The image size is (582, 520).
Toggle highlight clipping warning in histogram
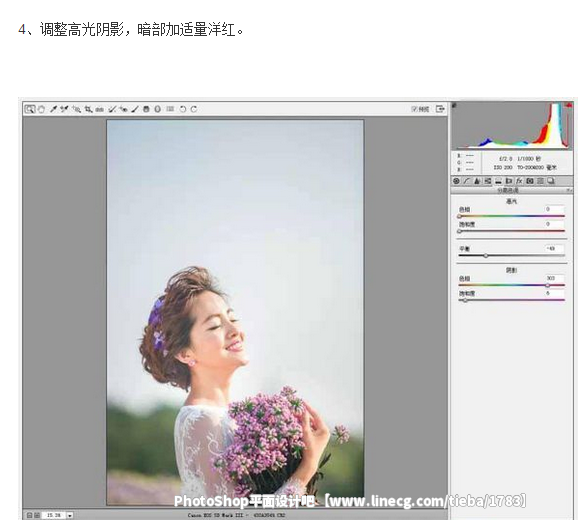click(568, 105)
